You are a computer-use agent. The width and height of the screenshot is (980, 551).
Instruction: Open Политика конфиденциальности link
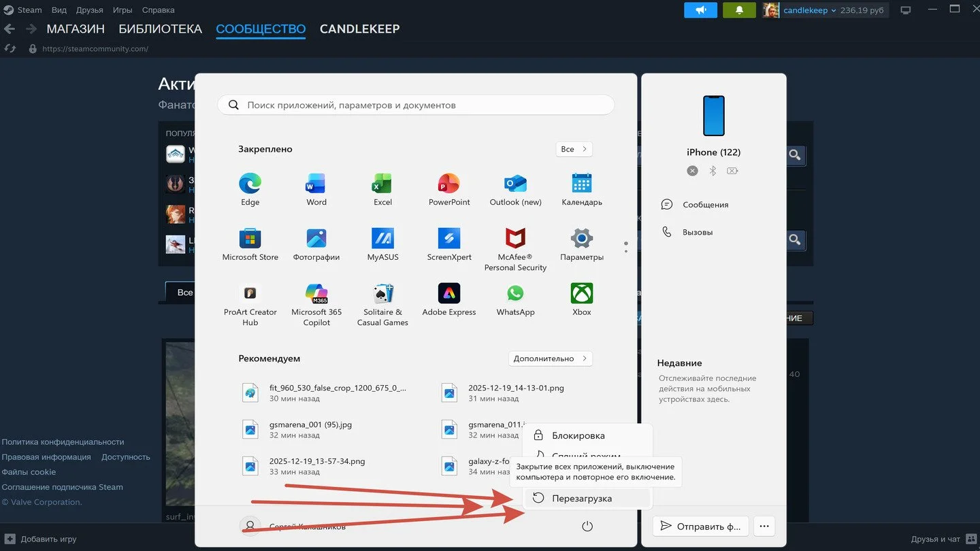63,442
